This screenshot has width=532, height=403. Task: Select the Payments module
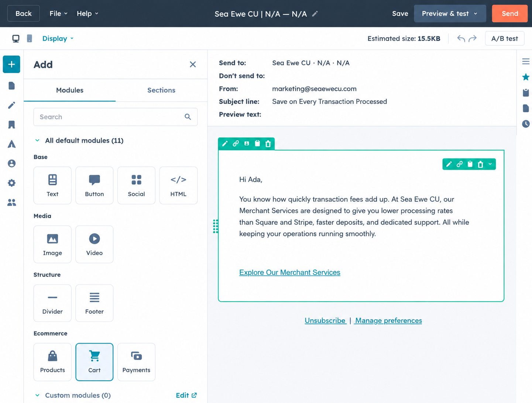coord(136,362)
